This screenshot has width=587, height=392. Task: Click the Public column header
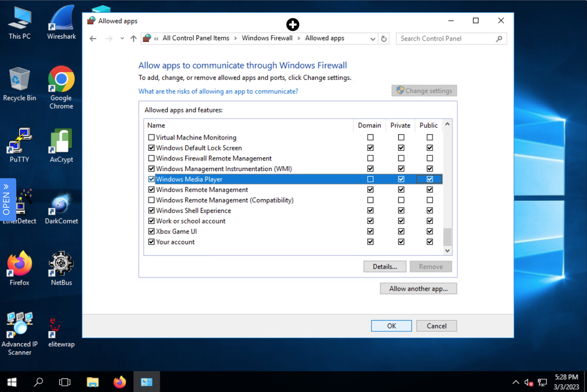pyautogui.click(x=429, y=125)
